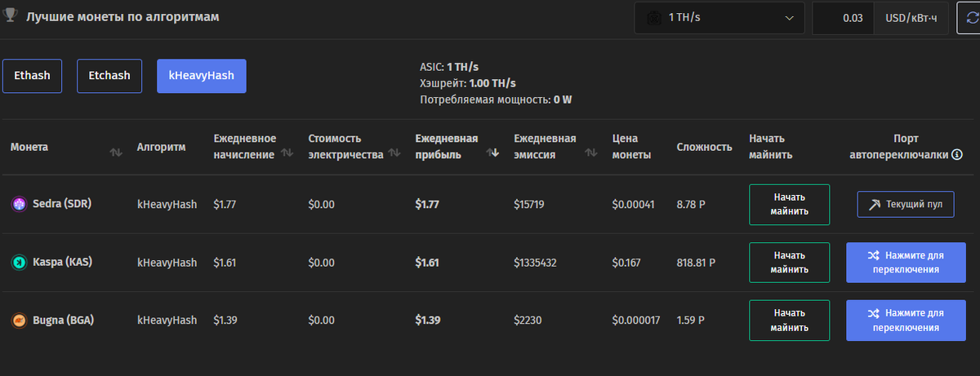980x376 pixels.
Task: Sort by Ежедневная прибыль column arrow
Action: 492,153
